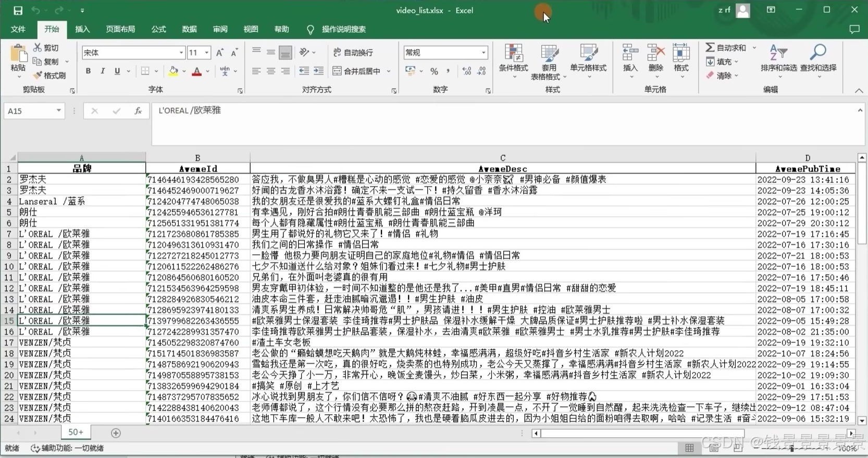Increase font size with larger A icon
This screenshot has height=458, width=868.
pyautogui.click(x=220, y=53)
